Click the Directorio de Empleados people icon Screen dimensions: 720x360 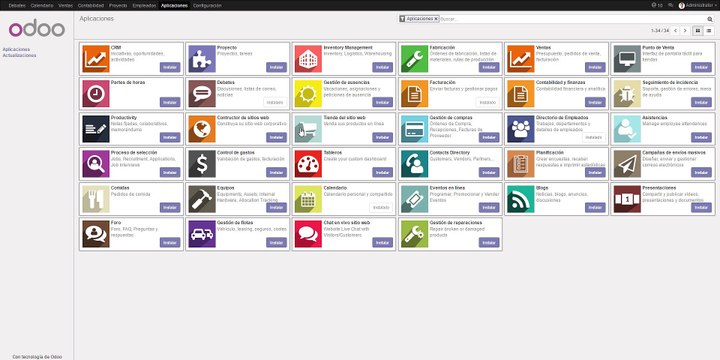tap(521, 129)
